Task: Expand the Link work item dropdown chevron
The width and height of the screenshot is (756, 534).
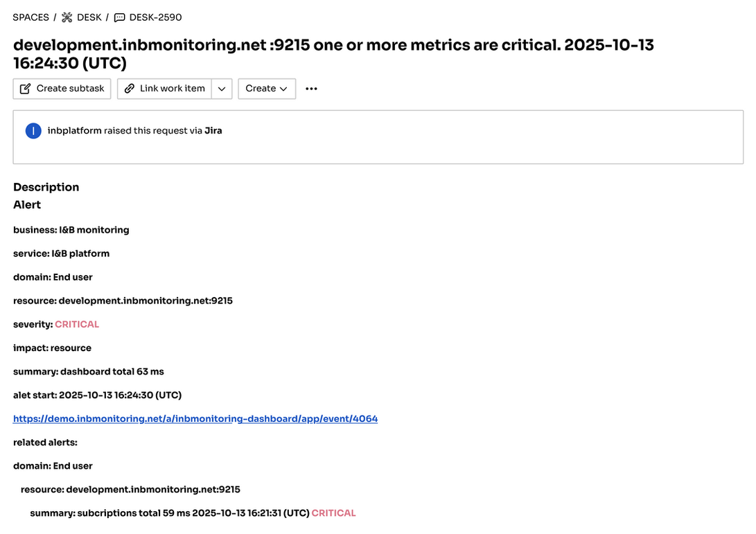Action: coord(221,89)
